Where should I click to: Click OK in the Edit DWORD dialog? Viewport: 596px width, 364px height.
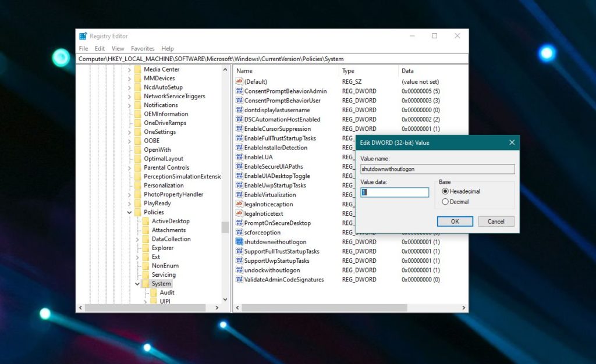tap(455, 221)
